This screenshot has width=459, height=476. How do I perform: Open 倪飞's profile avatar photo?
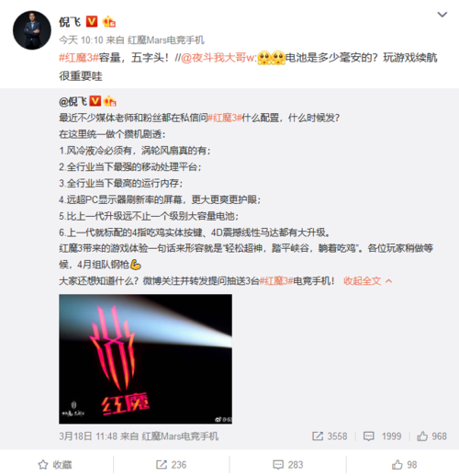coord(32,30)
